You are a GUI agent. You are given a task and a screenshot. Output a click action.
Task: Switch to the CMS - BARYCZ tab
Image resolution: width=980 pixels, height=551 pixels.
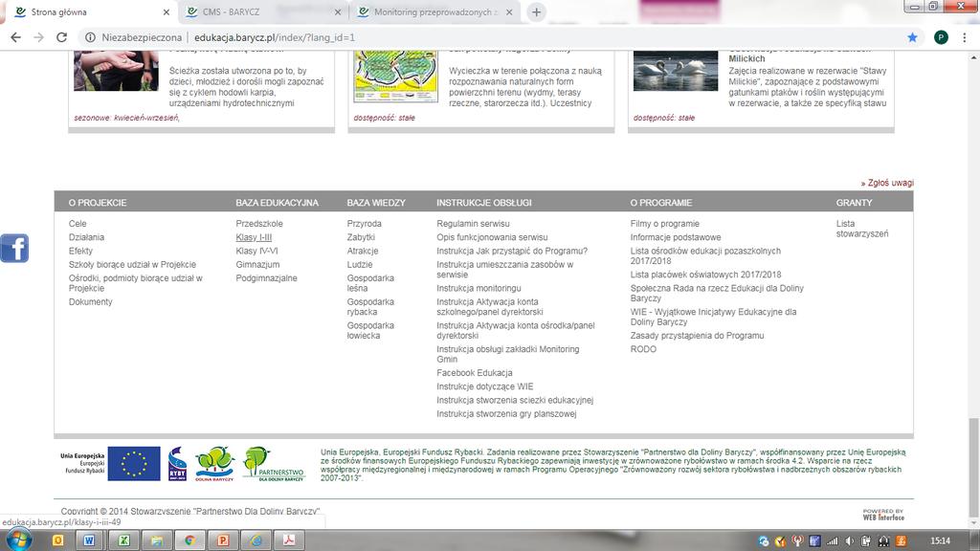(262, 11)
